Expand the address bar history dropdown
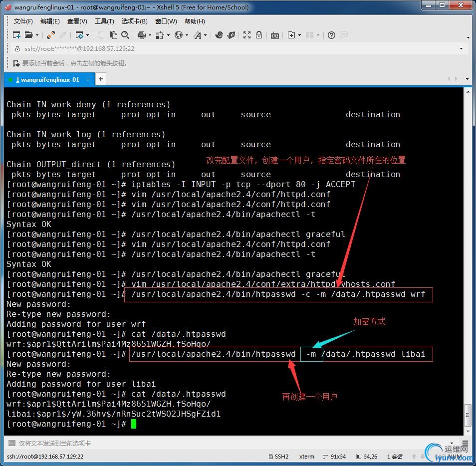The width and height of the screenshot is (476, 466). coord(461,49)
